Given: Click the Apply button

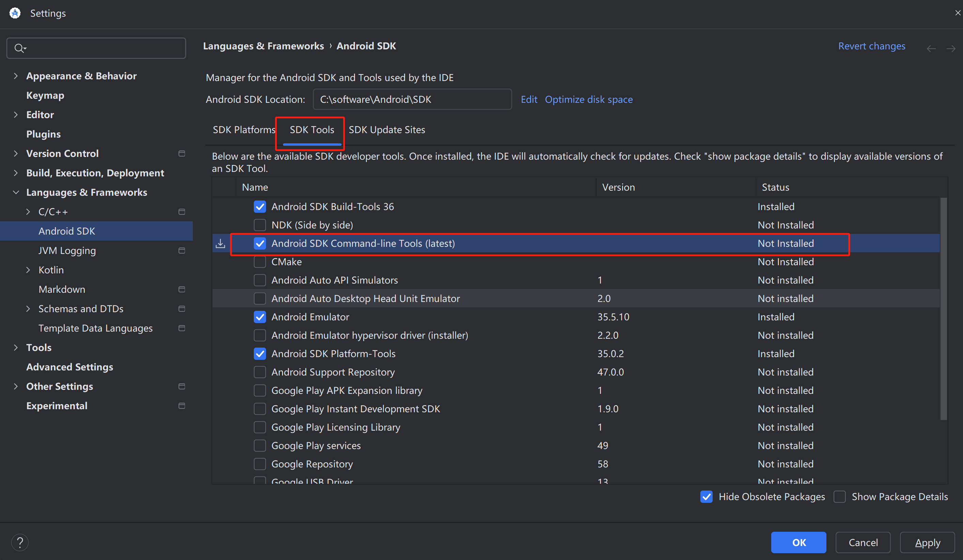Looking at the screenshot, I should pos(927,542).
